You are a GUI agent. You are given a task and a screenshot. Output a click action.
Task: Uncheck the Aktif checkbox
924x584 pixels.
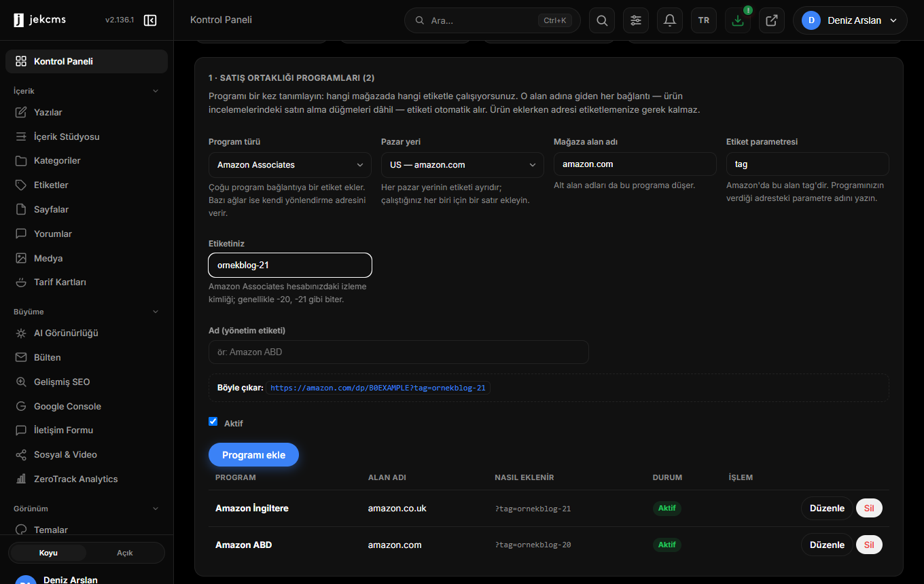tap(213, 422)
